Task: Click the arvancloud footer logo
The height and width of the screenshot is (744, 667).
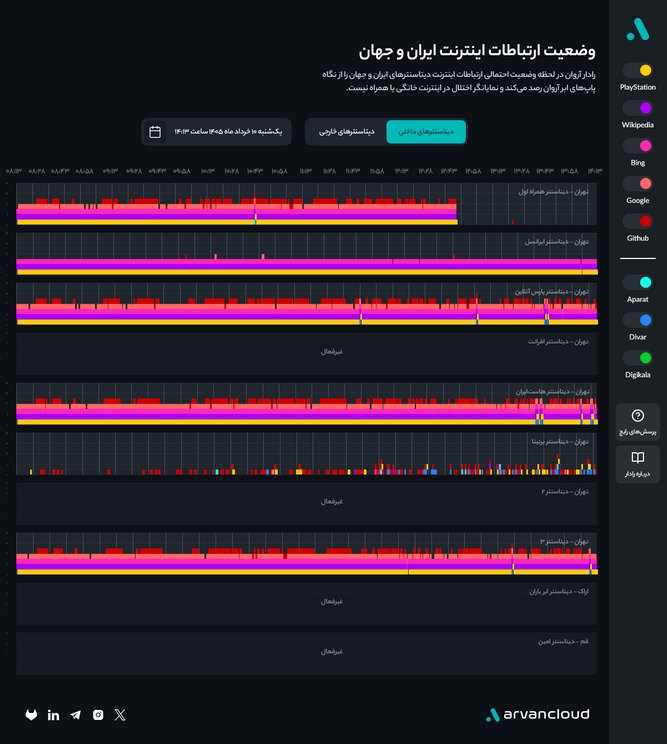Action: (537, 715)
